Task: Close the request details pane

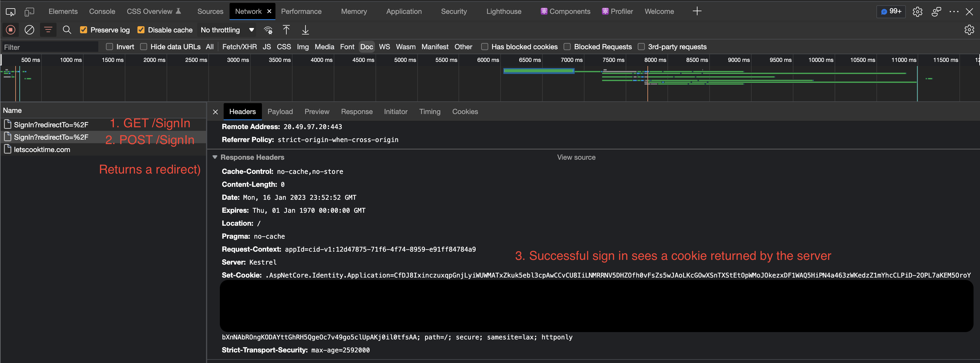Action: coord(215,112)
